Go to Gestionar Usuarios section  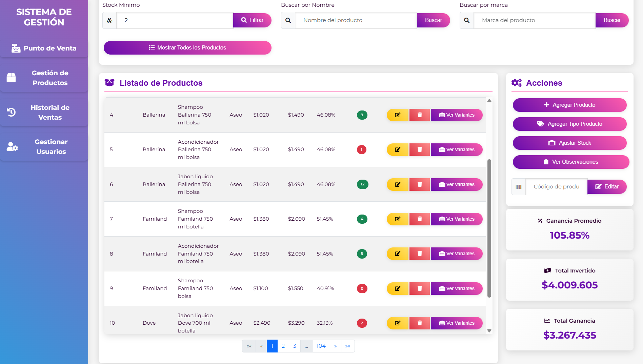[44, 147]
